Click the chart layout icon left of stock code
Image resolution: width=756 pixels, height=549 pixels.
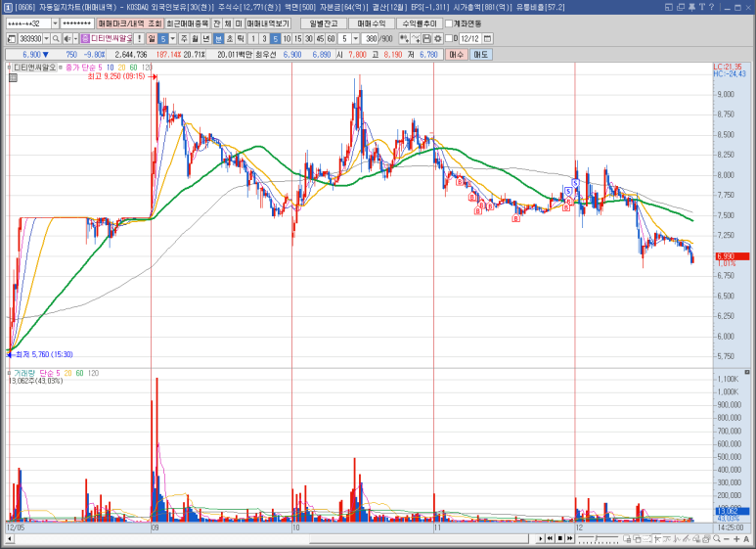click(x=12, y=38)
